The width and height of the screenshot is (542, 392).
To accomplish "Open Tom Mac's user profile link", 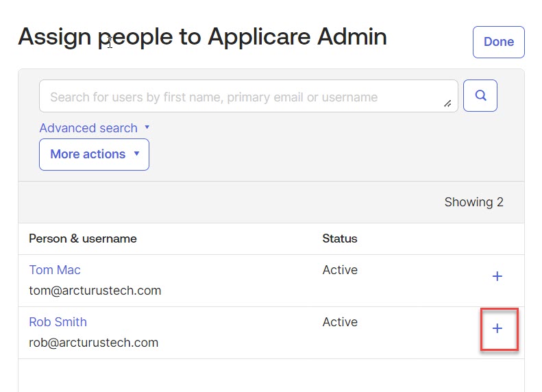I will point(55,270).
